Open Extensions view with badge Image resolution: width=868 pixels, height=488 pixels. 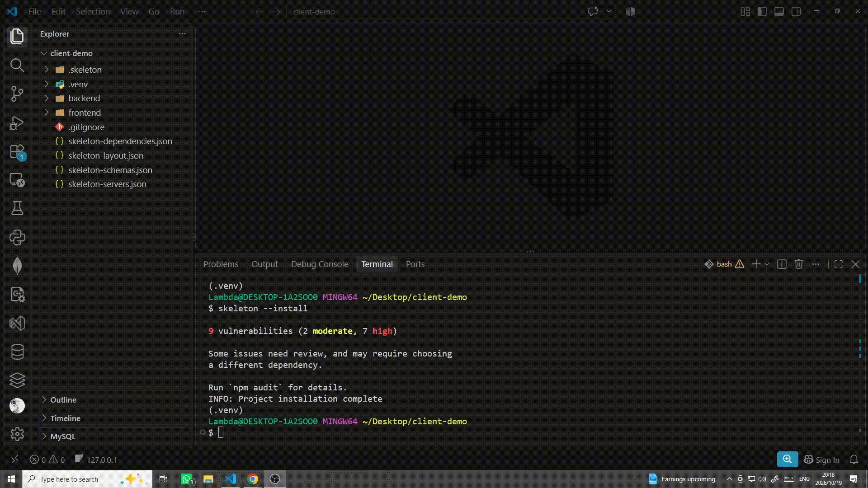(x=17, y=152)
